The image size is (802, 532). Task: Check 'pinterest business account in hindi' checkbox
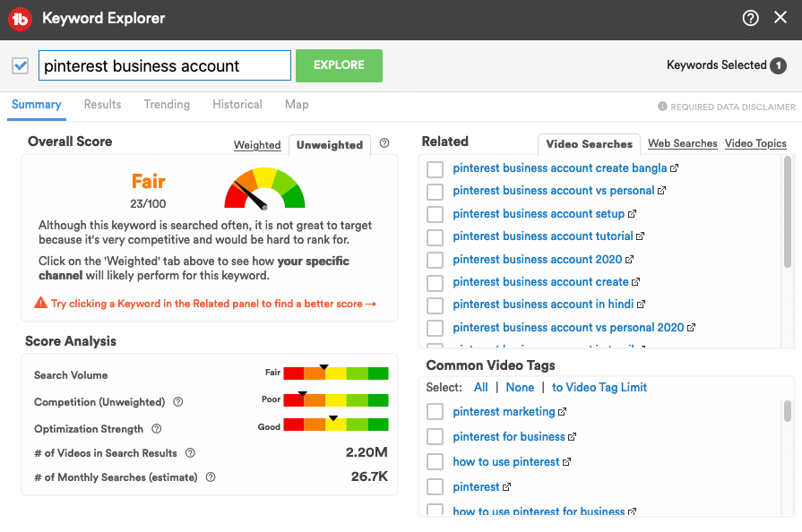435,305
